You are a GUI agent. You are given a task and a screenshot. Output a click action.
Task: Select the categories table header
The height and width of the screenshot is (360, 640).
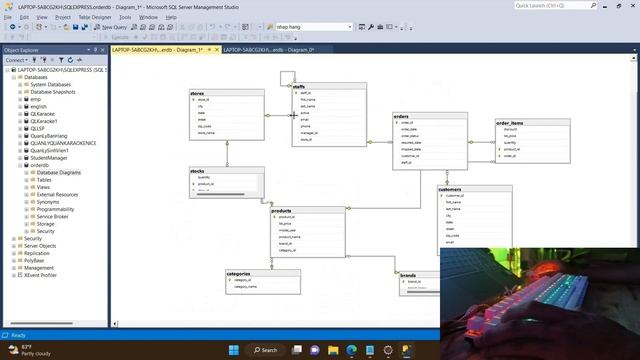point(263,274)
